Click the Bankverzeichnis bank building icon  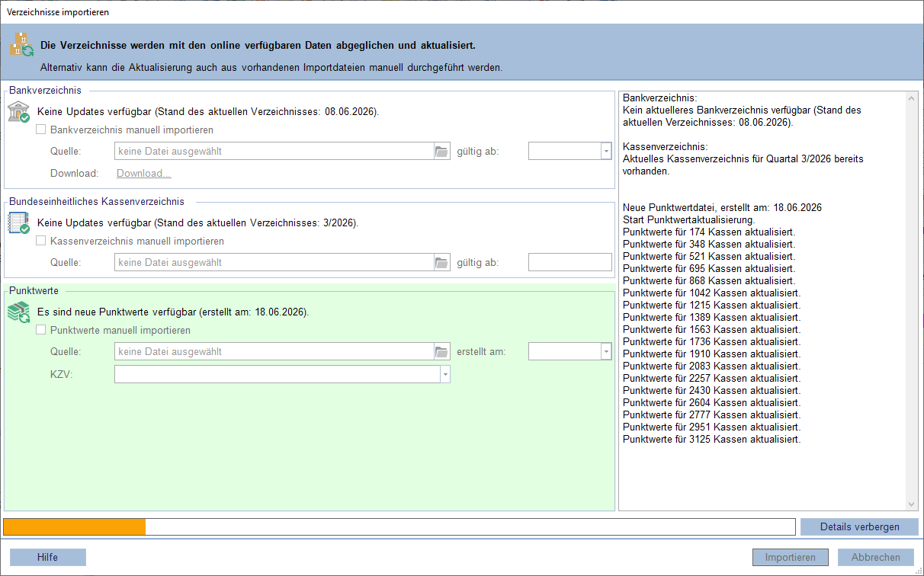[x=18, y=112]
